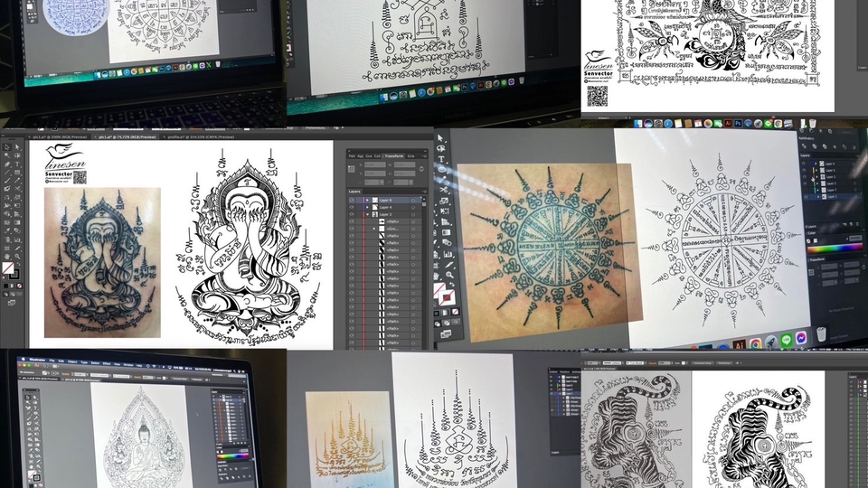Activate the Zoom tool in Ganesha window
The height and width of the screenshot is (488, 868).
[x=18, y=256]
